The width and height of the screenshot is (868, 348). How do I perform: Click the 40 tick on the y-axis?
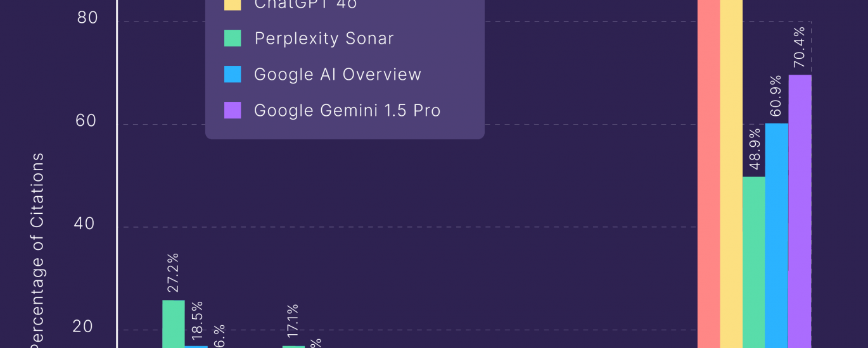[86, 223]
